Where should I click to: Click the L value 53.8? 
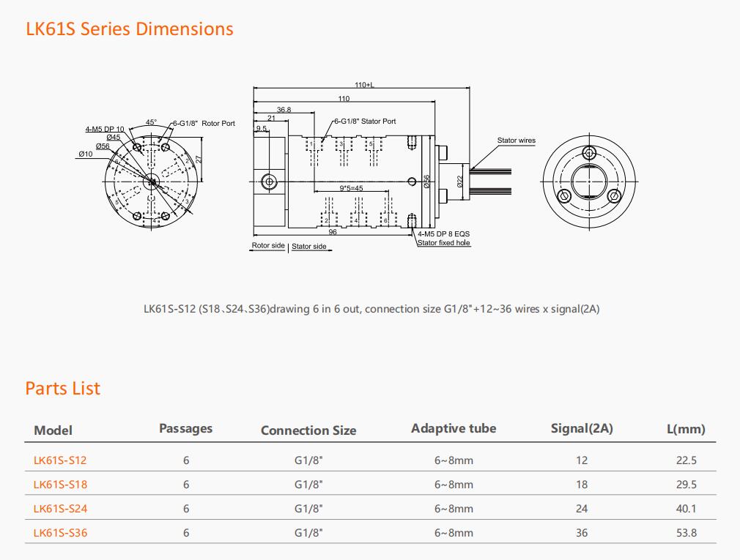pos(687,533)
